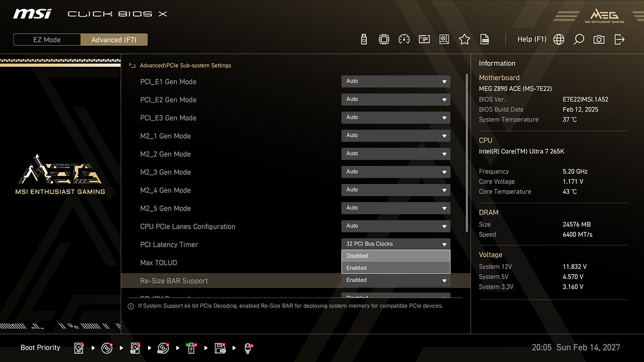The image size is (644, 362).
Task: Switch to EZ Mode tab
Action: point(47,40)
